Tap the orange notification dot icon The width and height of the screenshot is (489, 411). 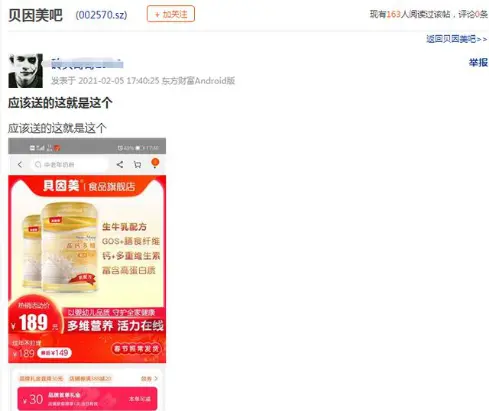coord(155,163)
